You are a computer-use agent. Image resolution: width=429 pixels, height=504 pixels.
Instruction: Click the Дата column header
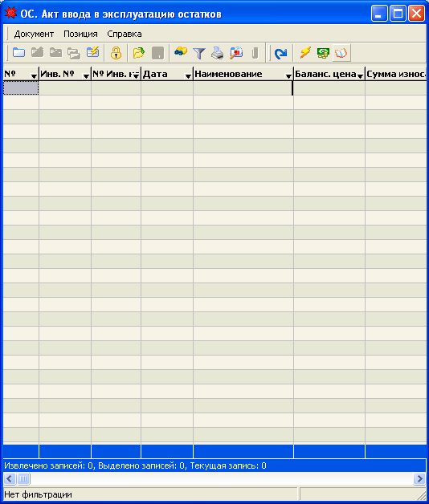coord(167,74)
